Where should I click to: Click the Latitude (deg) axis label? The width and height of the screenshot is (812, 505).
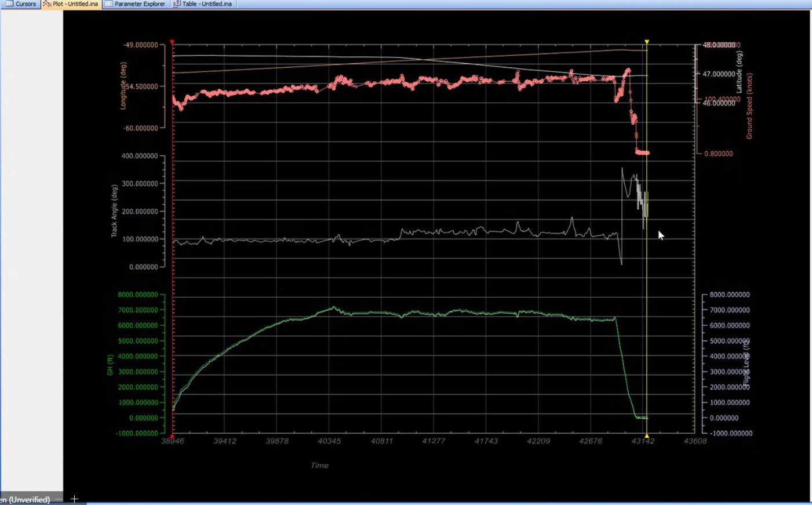[739, 72]
